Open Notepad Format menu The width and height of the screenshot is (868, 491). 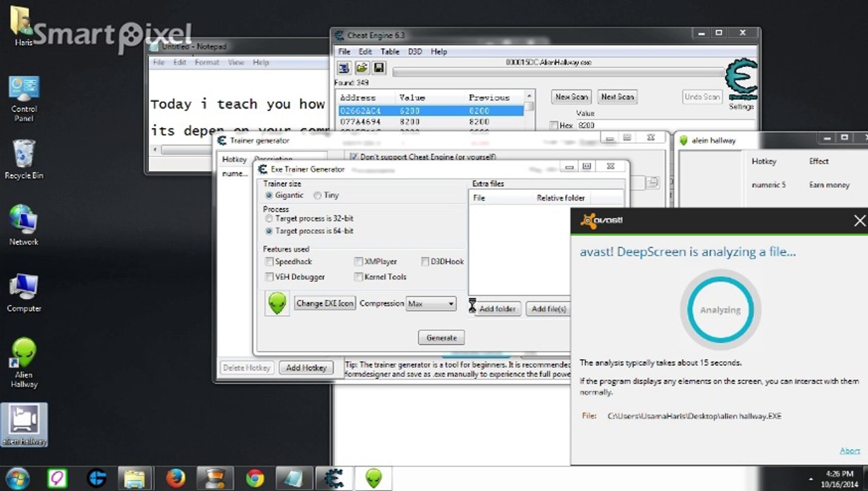tap(207, 62)
